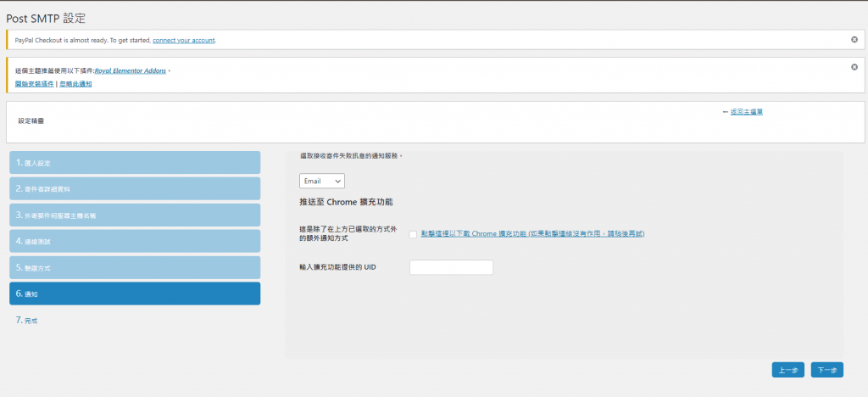The height and width of the screenshot is (397, 868).
Task: Go to wizard step 2 寄件者詳細資料
Action: (135, 189)
